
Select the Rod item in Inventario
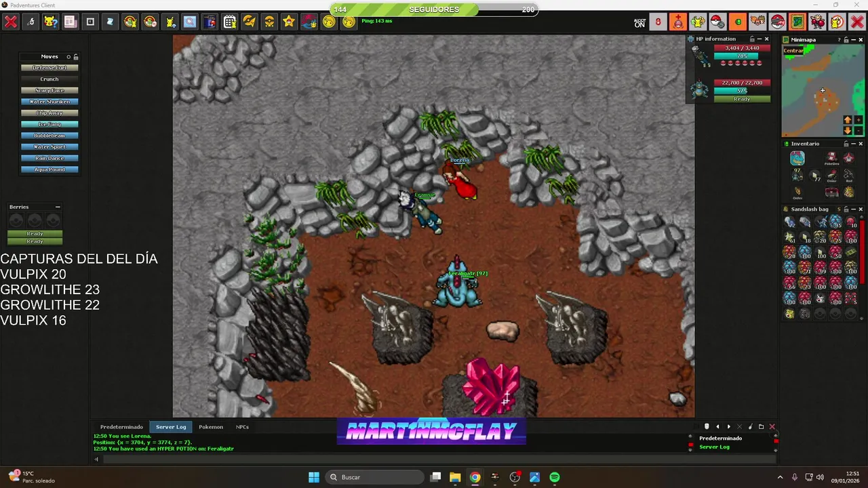[849, 177]
